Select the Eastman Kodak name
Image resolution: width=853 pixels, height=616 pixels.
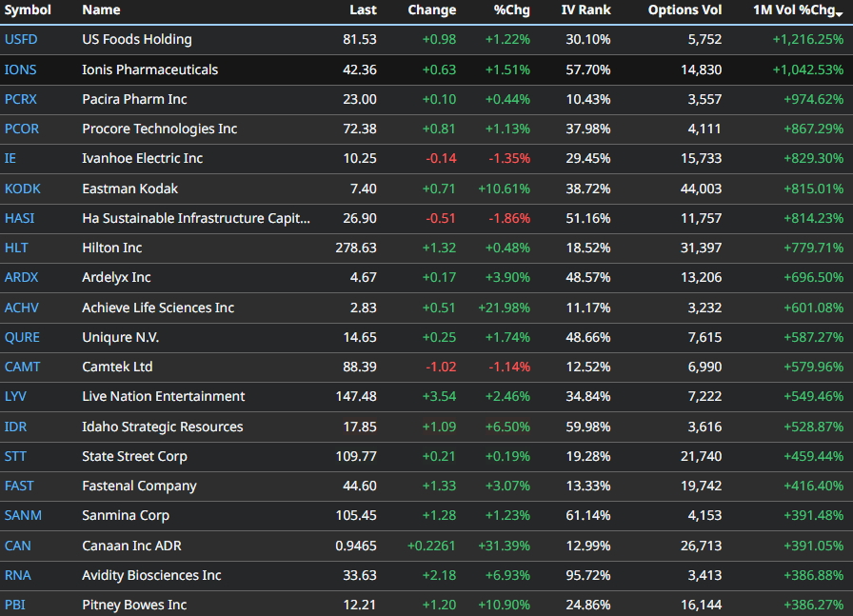[130, 189]
